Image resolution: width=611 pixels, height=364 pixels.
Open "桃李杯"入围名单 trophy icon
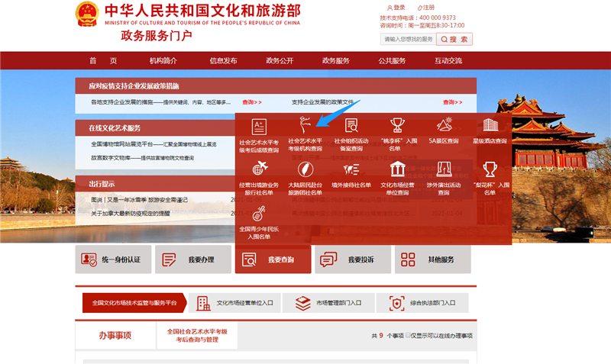pyautogui.click(x=397, y=125)
